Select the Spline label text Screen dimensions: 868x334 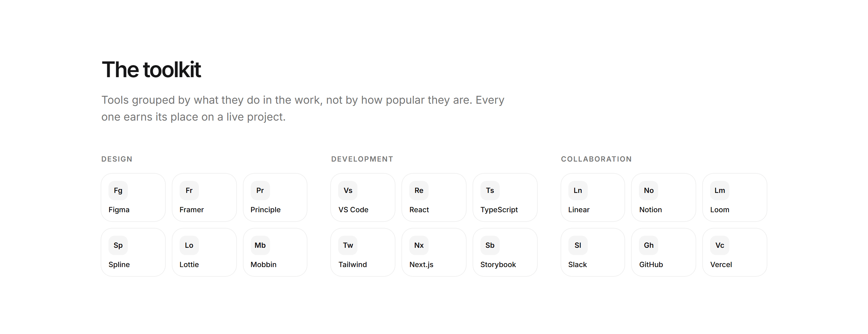119,265
